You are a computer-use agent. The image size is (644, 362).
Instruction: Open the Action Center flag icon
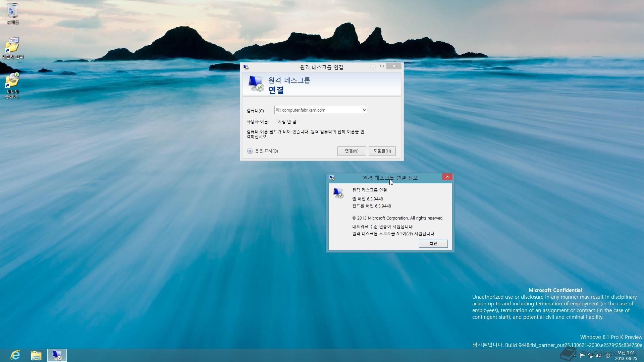click(x=582, y=355)
